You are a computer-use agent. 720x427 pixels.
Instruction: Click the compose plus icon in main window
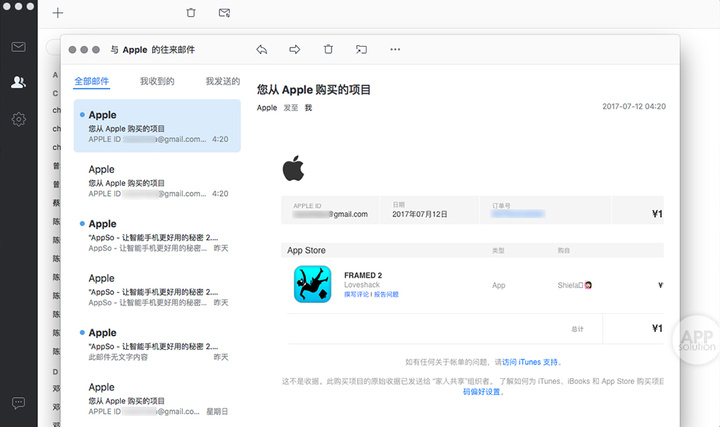point(58,13)
